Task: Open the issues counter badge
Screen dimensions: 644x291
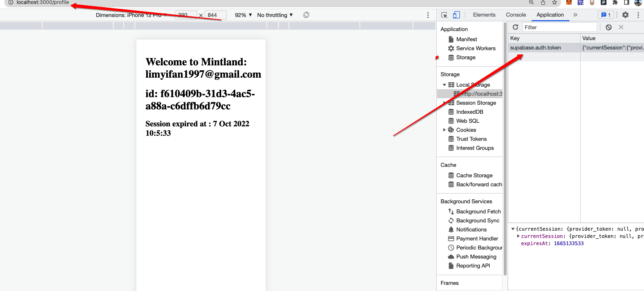Action: pyautogui.click(x=606, y=15)
